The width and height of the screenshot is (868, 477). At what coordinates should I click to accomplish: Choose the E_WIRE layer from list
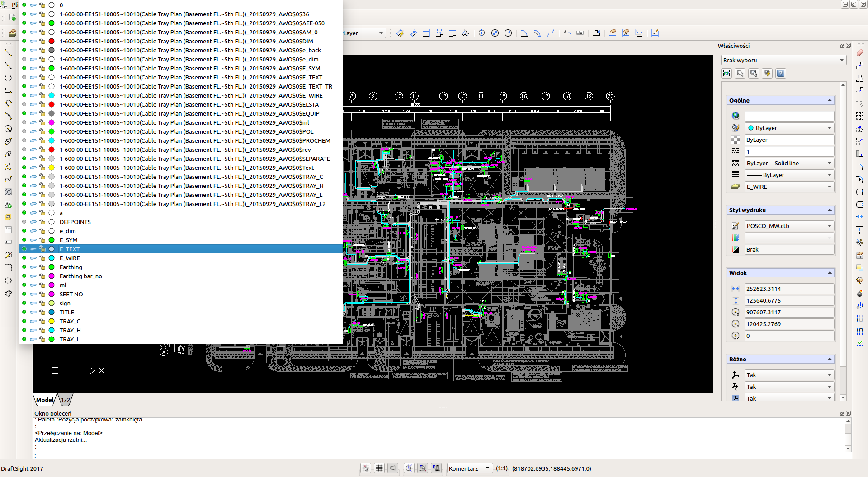[x=70, y=258]
